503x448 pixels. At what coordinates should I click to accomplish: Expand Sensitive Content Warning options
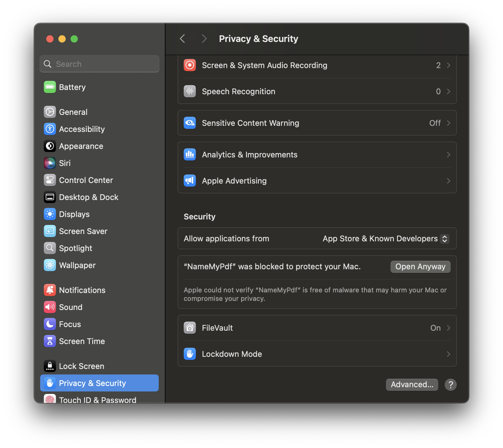coord(448,123)
